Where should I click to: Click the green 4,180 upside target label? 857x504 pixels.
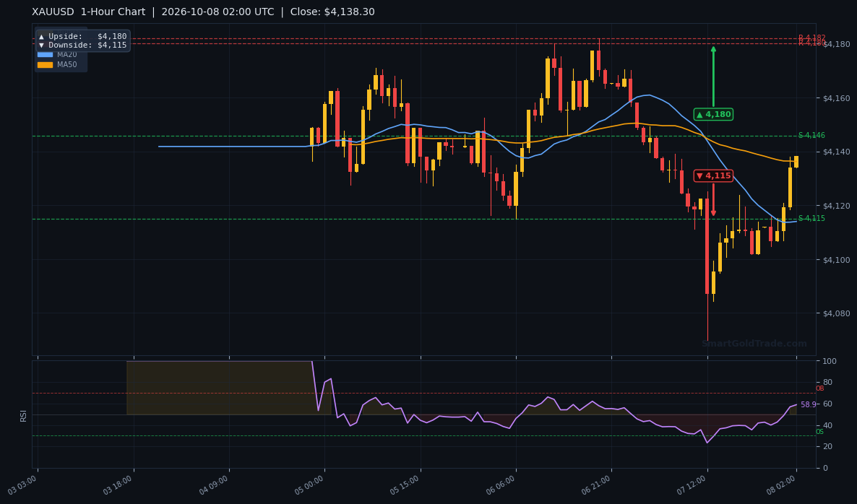(x=713, y=114)
